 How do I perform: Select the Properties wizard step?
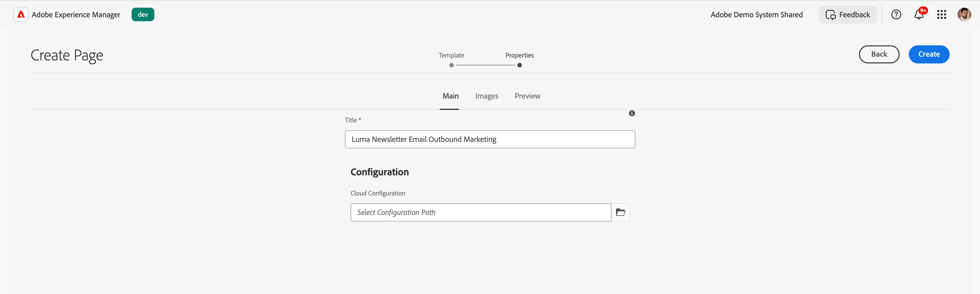pyautogui.click(x=520, y=60)
